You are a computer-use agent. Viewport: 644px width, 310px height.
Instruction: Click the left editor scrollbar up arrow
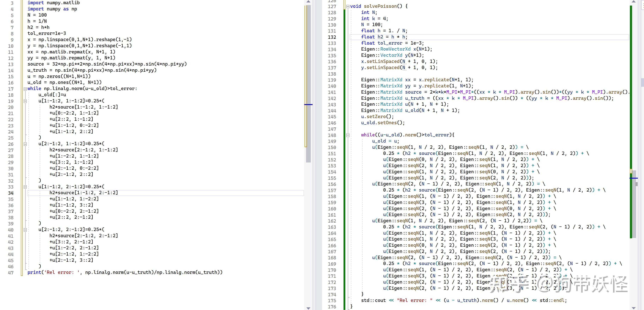[308, 2]
